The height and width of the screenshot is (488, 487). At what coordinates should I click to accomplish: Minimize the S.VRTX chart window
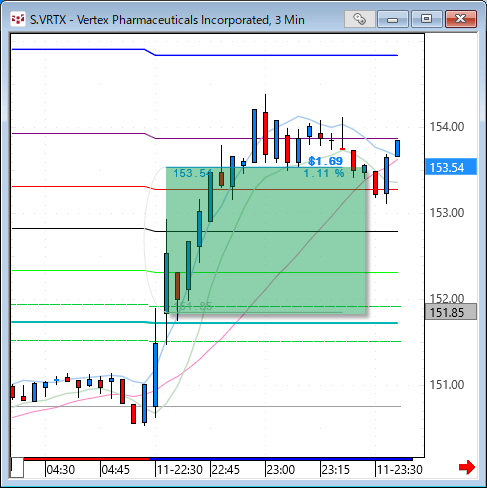coord(392,19)
